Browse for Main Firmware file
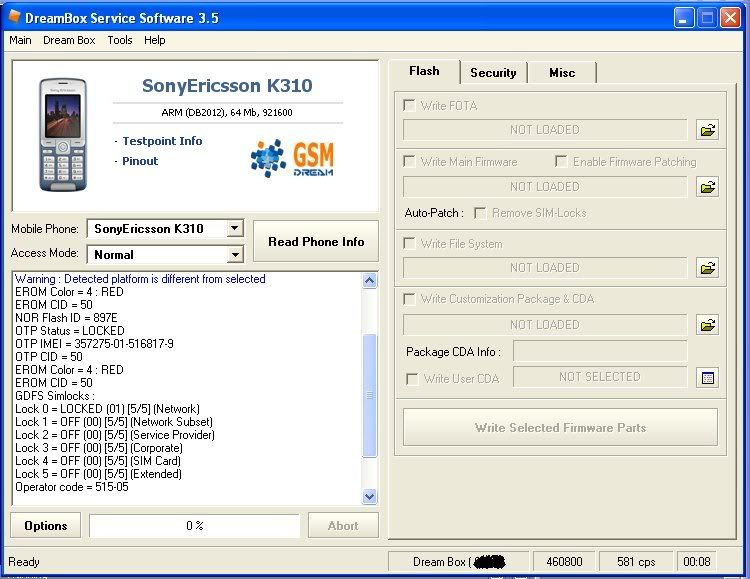This screenshot has width=750, height=579. click(707, 187)
